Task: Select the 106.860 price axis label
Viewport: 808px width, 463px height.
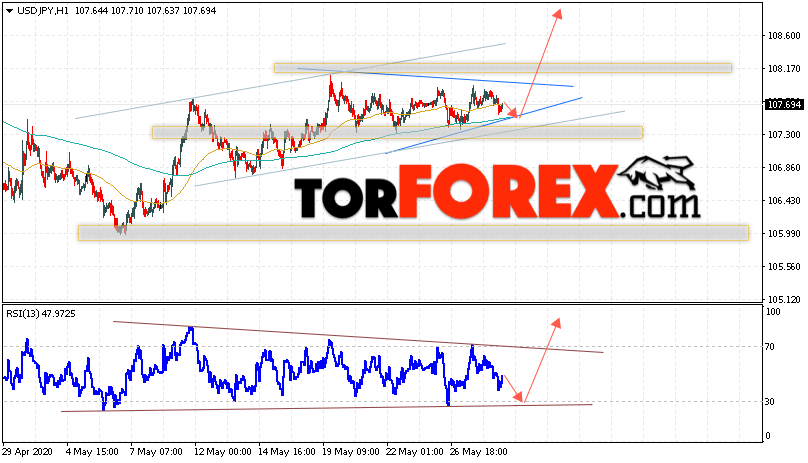Action: click(x=784, y=168)
